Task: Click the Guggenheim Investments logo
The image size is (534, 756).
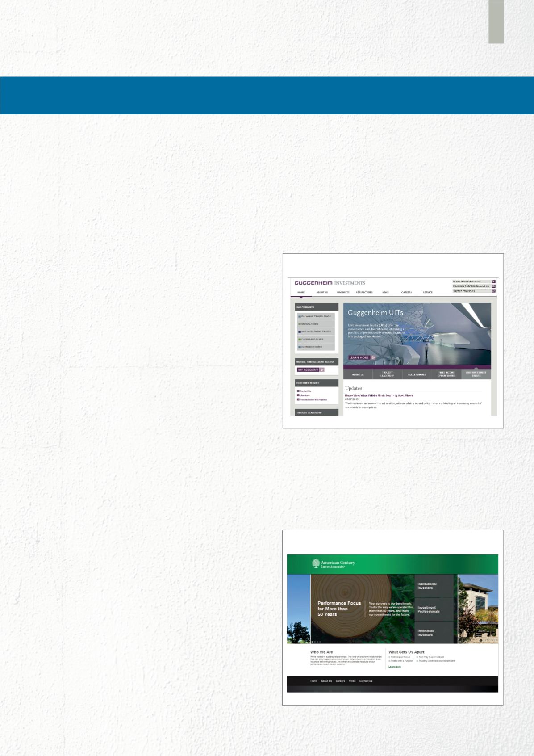Action: (x=330, y=283)
